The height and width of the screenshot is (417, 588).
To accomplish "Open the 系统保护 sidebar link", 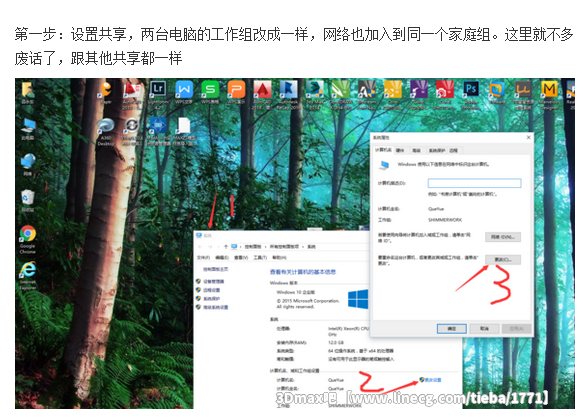I will click(x=212, y=298).
